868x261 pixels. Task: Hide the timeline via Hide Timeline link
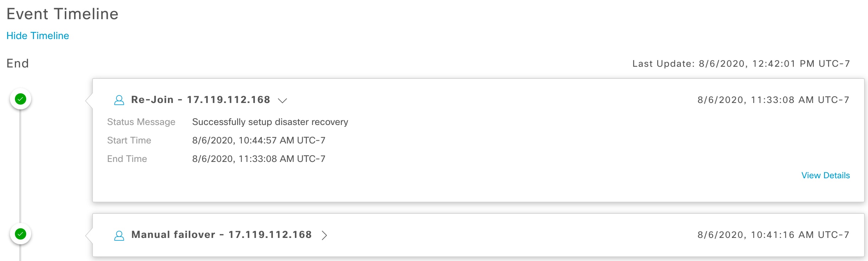pos(38,36)
